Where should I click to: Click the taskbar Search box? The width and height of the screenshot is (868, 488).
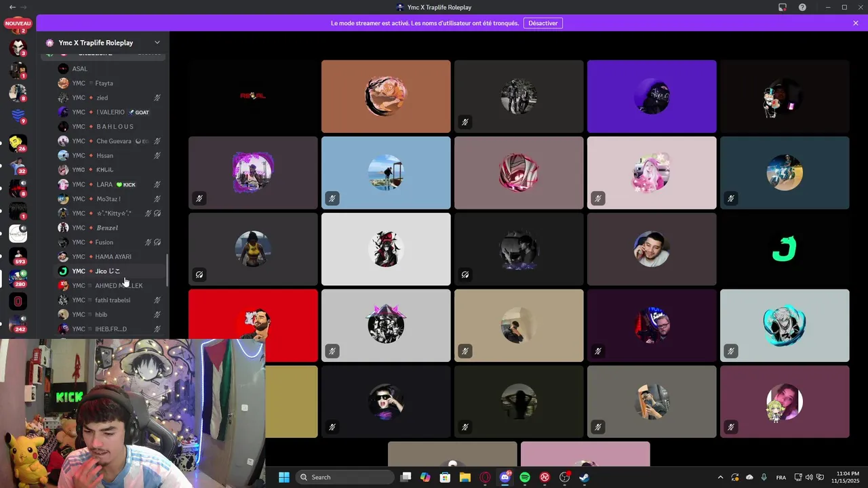pyautogui.click(x=344, y=477)
